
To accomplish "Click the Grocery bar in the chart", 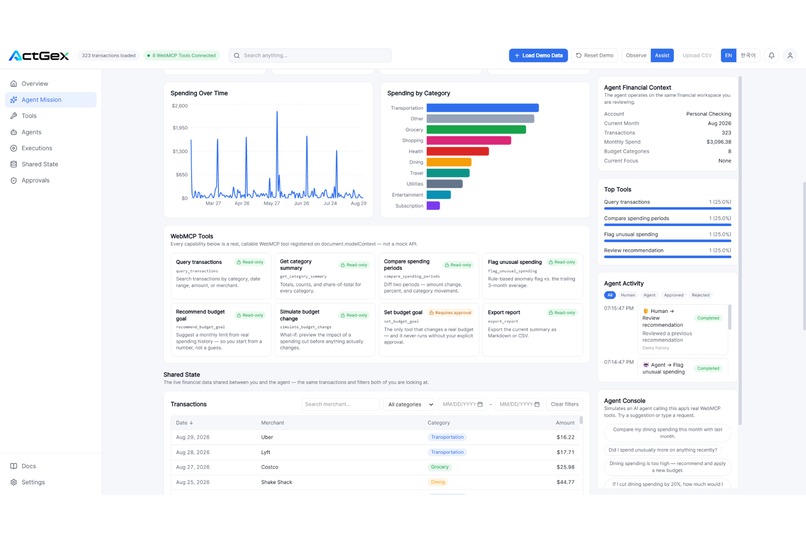I will coord(476,129).
